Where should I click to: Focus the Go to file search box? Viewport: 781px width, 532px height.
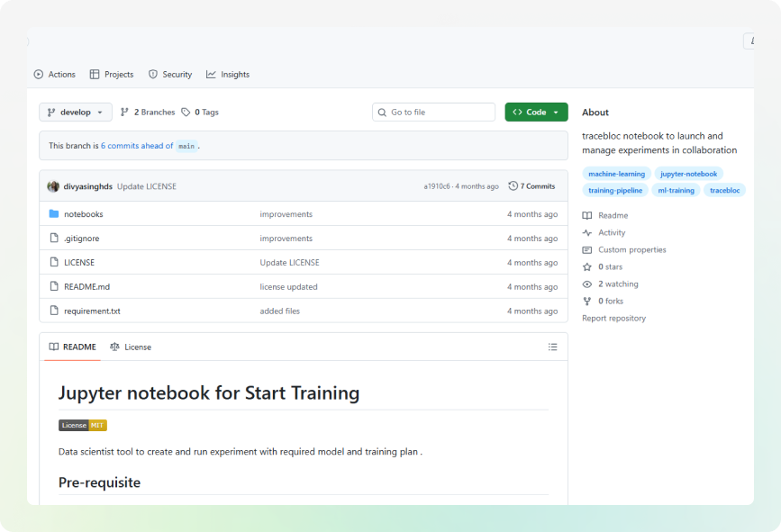(x=434, y=113)
